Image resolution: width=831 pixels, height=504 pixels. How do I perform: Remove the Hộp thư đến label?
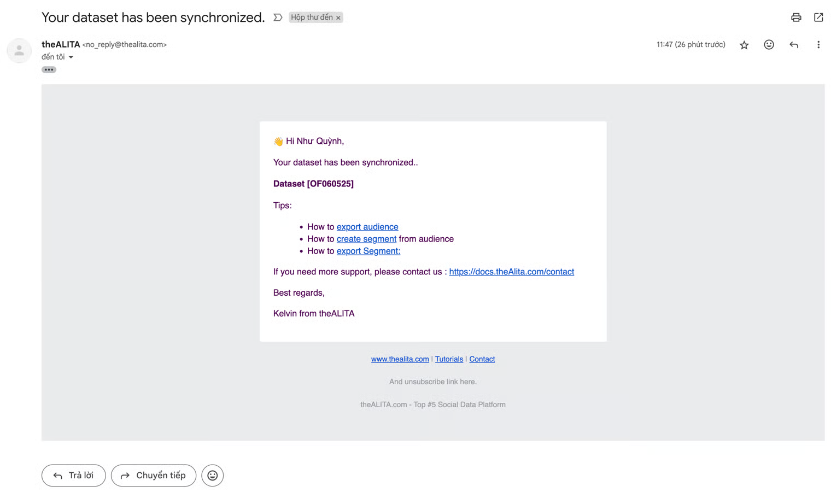[338, 18]
